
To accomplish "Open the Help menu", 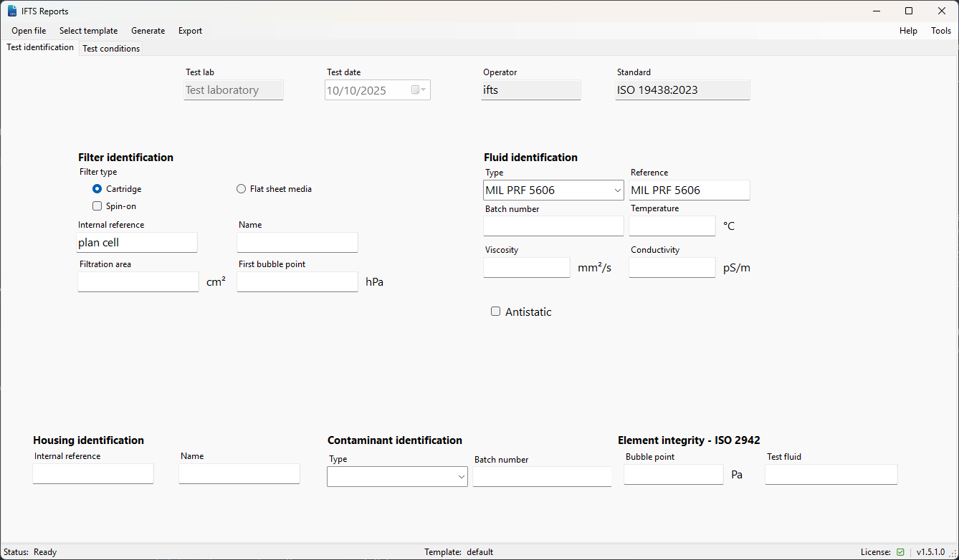I will point(908,31).
